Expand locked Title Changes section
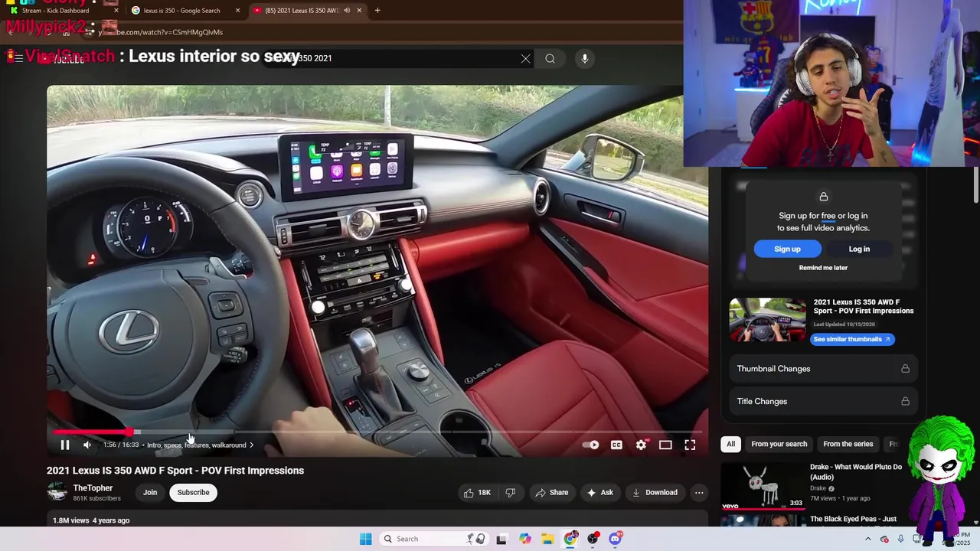The image size is (980, 551). click(823, 401)
